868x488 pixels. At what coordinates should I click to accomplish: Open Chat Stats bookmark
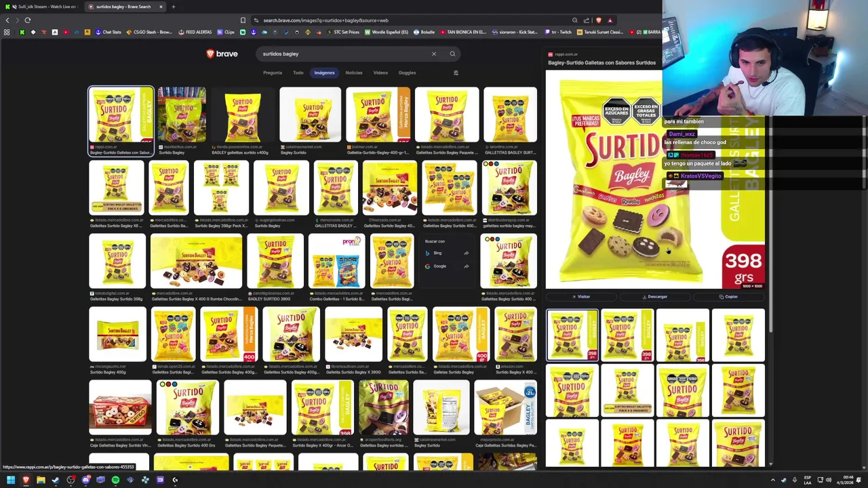108,32
